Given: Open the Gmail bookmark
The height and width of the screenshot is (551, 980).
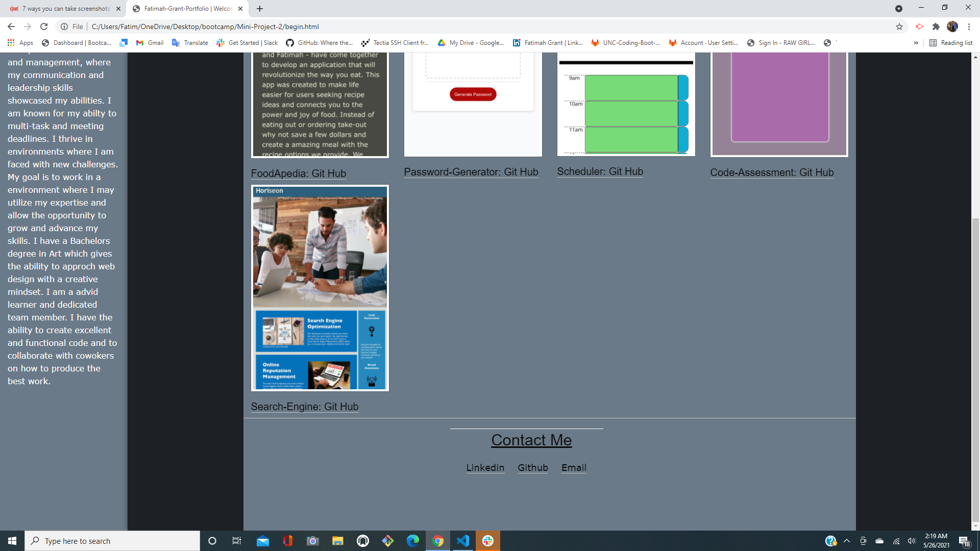Looking at the screenshot, I should click(x=150, y=43).
